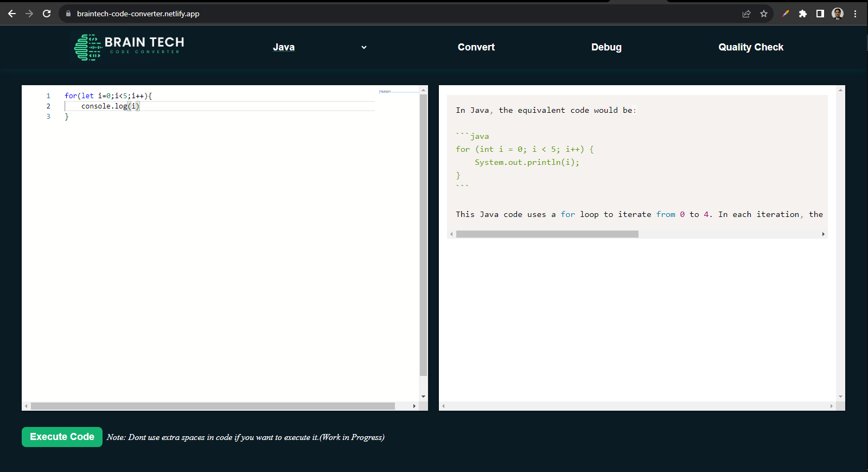Viewport: 868px width, 472px height.
Task: Click the 'for (int i = 0' output line
Action: click(525, 149)
